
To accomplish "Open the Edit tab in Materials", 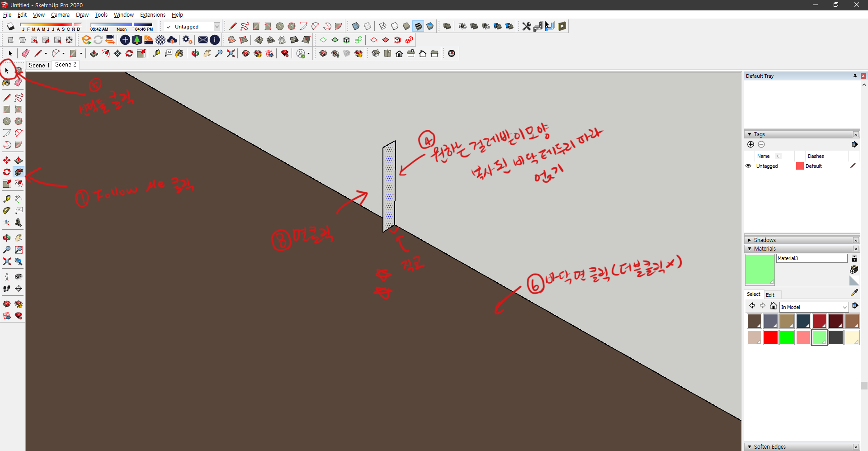I will [770, 294].
